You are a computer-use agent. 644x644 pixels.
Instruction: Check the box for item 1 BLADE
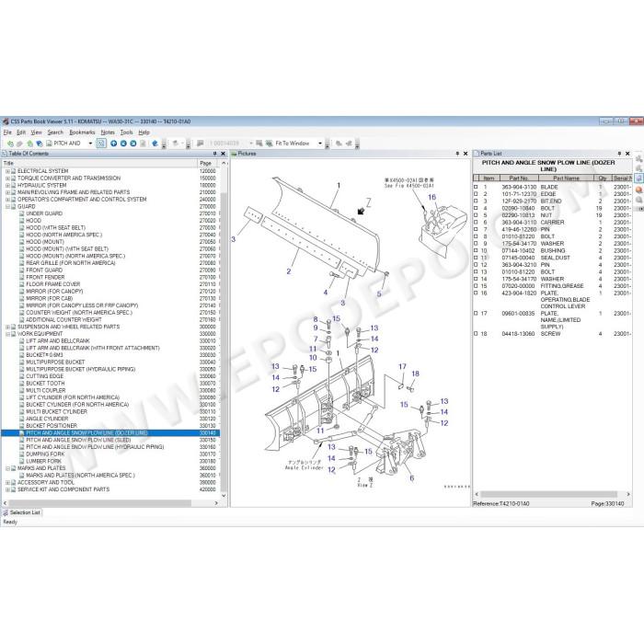tap(476, 187)
